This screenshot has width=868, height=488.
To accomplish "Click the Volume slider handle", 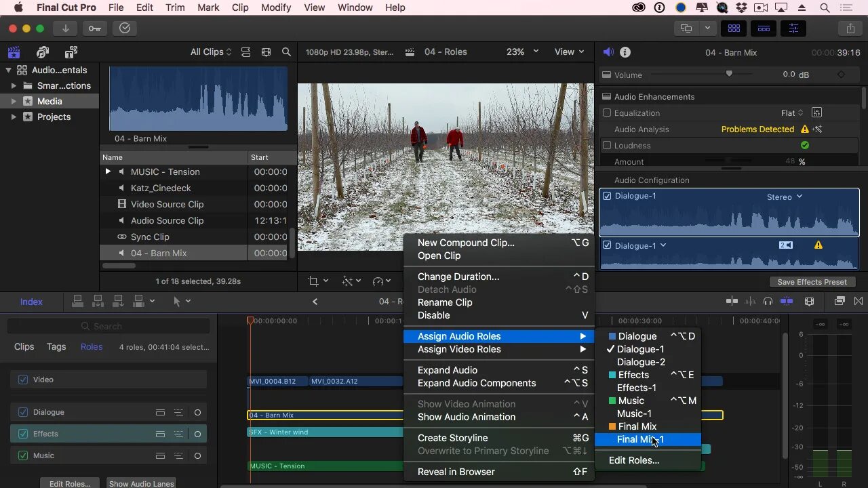I will point(729,74).
